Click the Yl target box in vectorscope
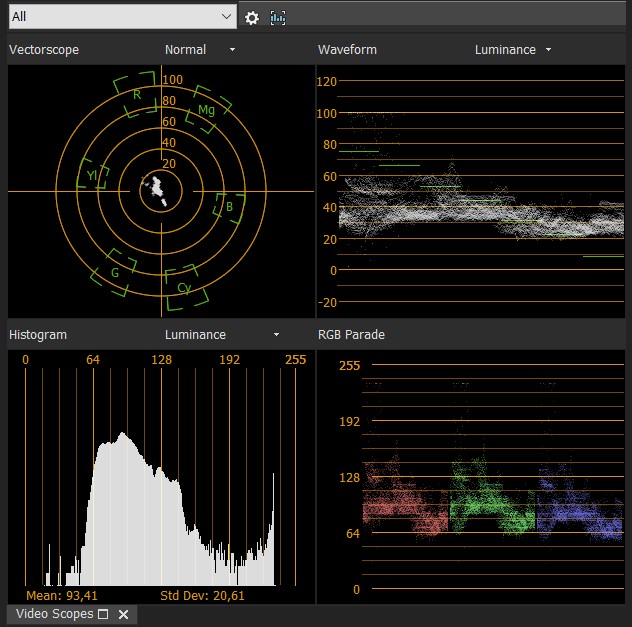 coord(92,178)
